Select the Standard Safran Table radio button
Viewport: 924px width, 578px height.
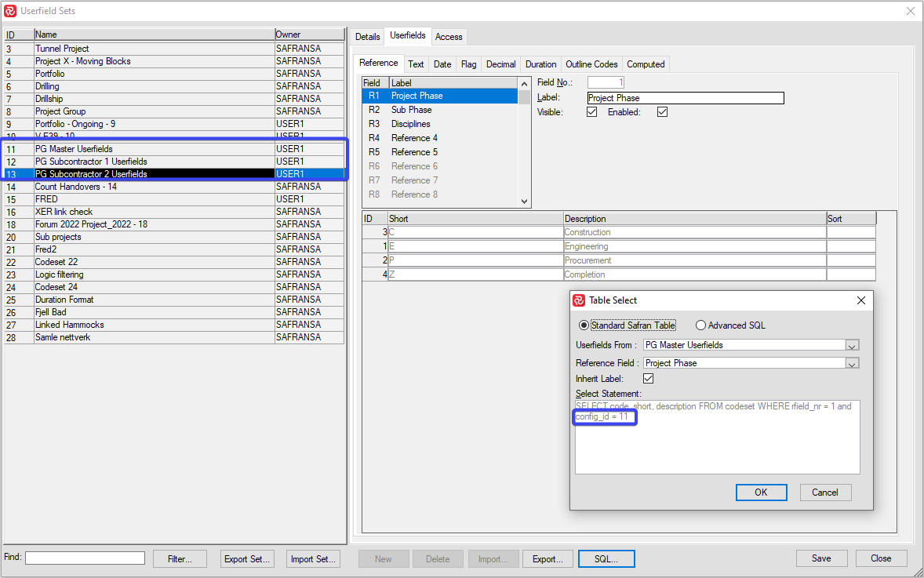click(x=584, y=325)
